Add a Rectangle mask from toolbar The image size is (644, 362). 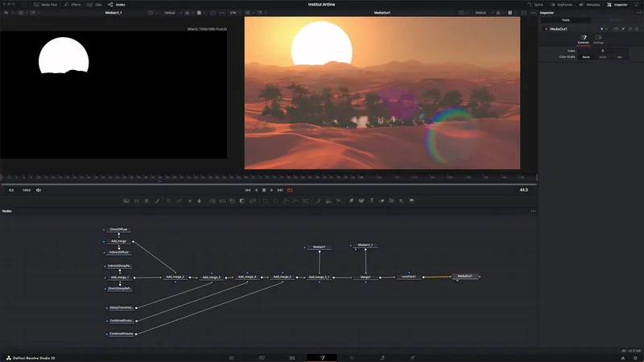[266, 200]
